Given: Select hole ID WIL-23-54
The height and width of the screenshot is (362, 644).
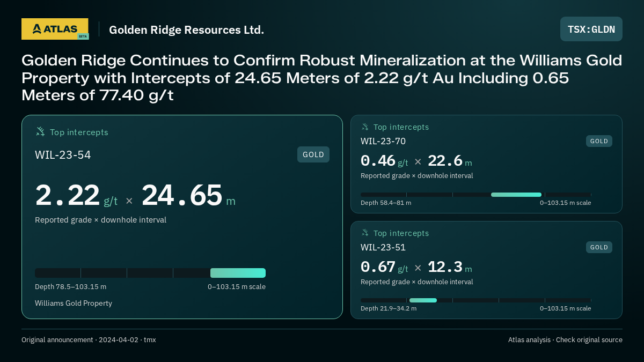Looking at the screenshot, I should [x=63, y=155].
